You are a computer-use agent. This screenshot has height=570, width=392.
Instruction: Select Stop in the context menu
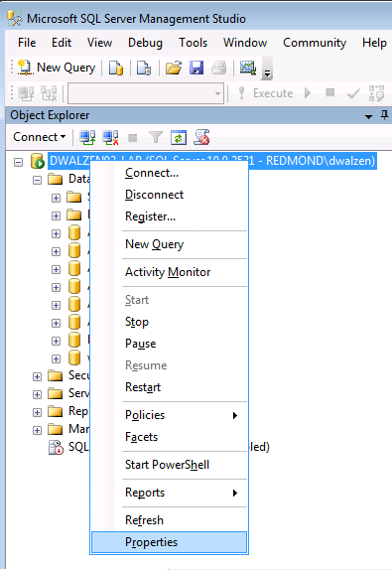pos(170,322)
